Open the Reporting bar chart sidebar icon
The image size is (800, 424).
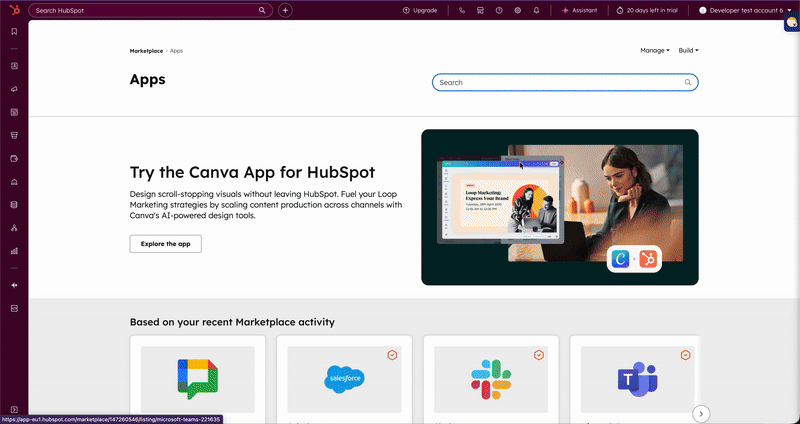tap(14, 251)
